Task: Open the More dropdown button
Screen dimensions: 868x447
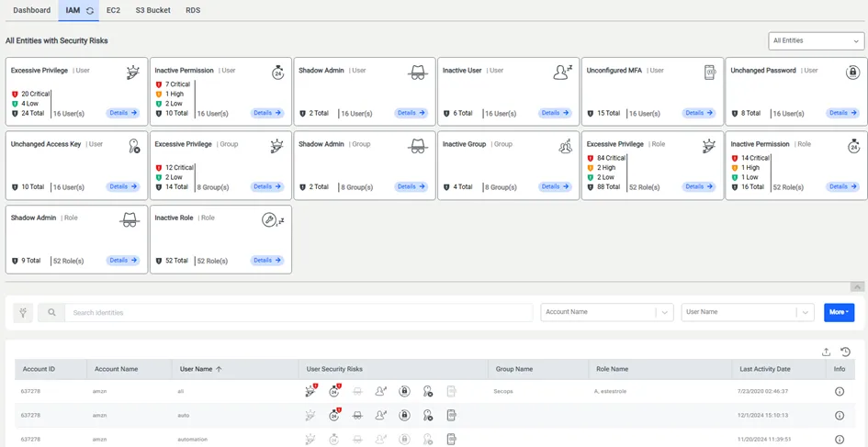Action: click(x=839, y=312)
